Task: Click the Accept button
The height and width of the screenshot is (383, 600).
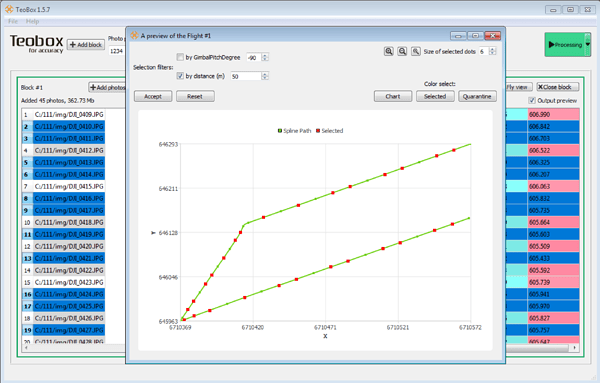Action: tap(153, 96)
